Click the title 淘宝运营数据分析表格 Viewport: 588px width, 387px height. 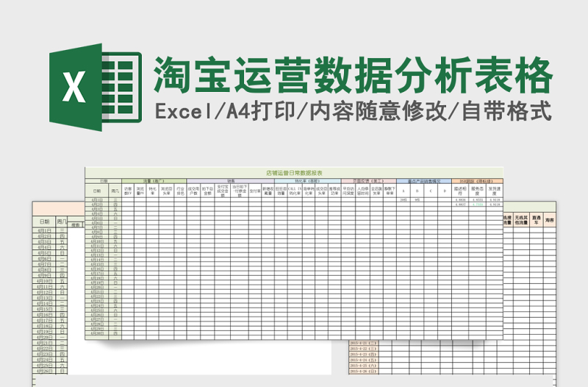coord(353,75)
